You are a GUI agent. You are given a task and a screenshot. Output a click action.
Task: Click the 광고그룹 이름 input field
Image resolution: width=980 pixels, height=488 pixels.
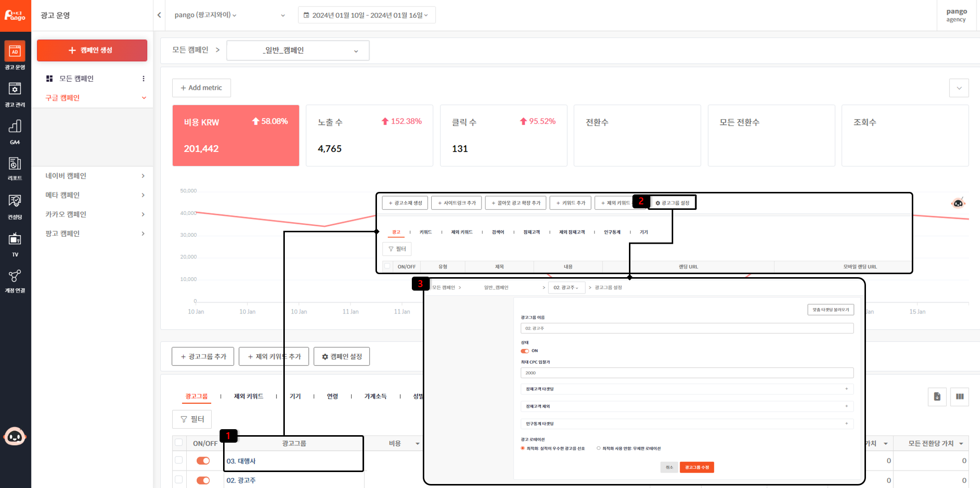(x=687, y=328)
